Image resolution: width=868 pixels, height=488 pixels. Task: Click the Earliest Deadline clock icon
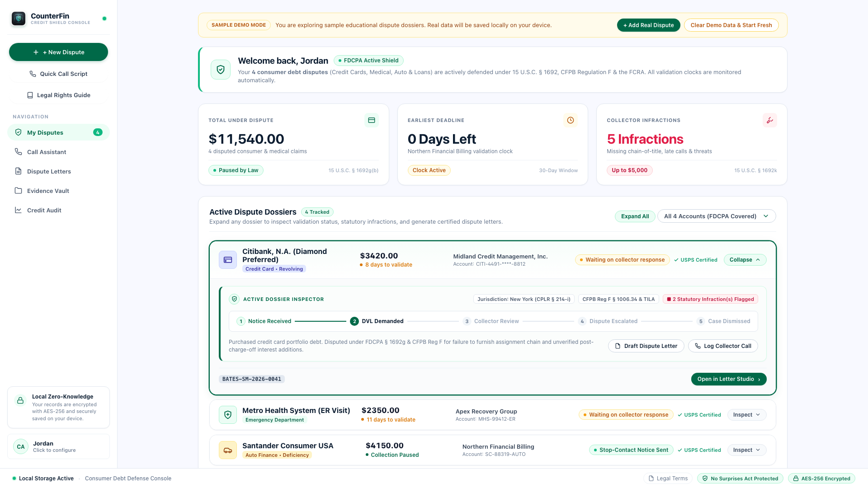click(x=571, y=120)
